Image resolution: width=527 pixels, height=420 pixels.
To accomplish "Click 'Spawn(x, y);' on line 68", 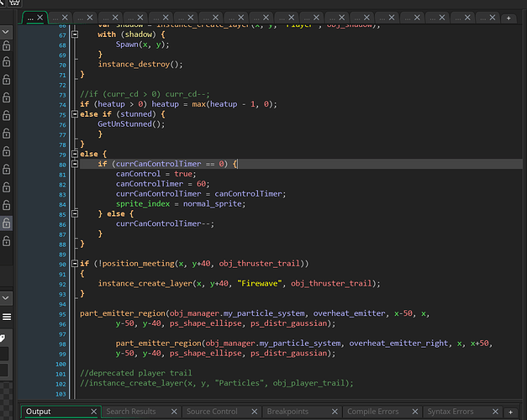I will click(x=143, y=45).
